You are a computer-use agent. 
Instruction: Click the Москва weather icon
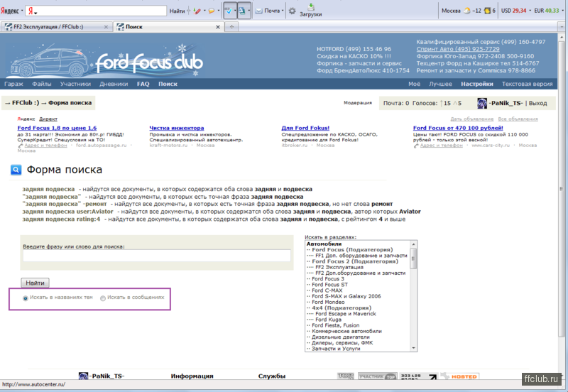tap(467, 11)
